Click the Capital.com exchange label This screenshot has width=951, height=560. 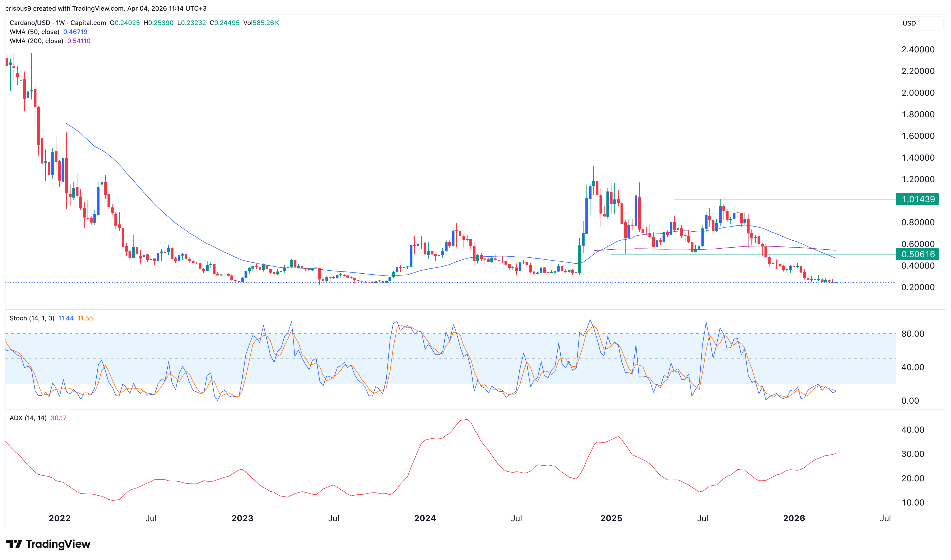(89, 23)
